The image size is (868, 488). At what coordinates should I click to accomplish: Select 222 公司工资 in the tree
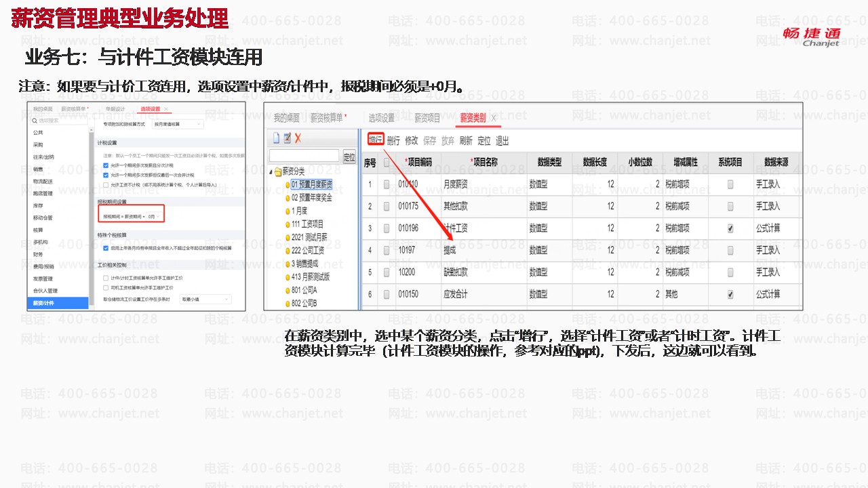308,250
